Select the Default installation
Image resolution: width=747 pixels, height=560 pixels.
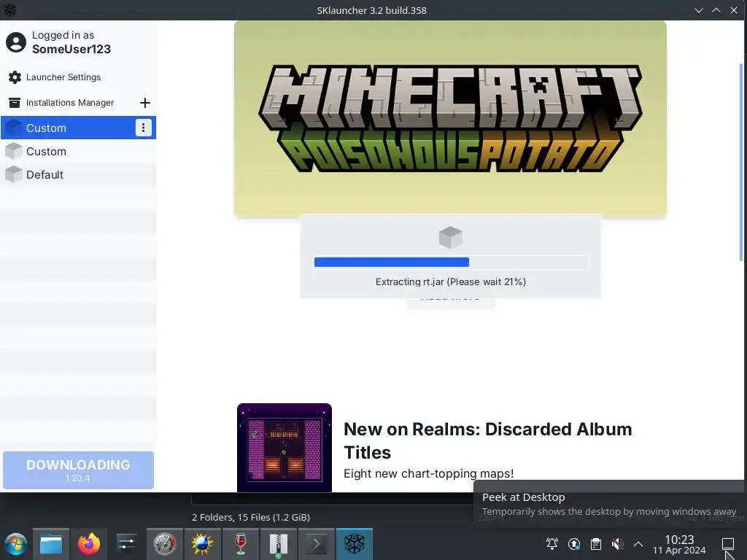(x=78, y=175)
